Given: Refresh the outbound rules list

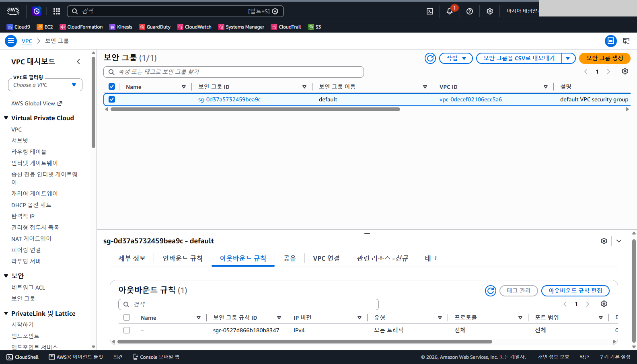Looking at the screenshot, I should click(x=491, y=291).
